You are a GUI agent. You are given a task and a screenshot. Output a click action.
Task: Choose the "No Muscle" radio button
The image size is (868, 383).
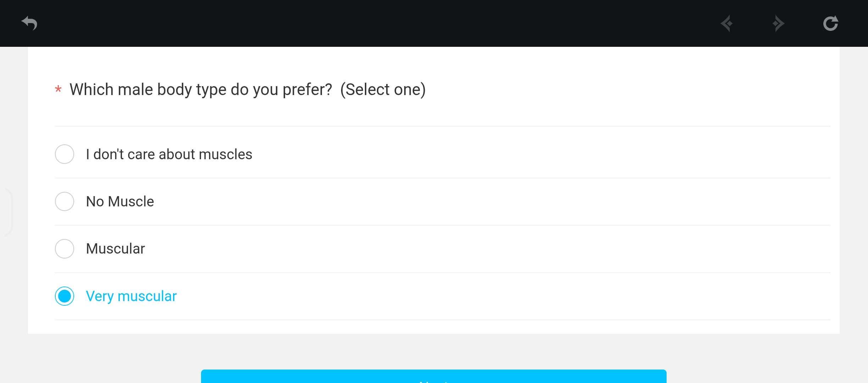coord(65,201)
